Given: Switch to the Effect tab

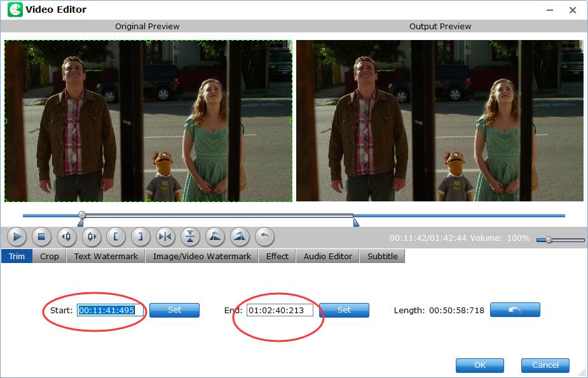Looking at the screenshot, I should point(277,256).
